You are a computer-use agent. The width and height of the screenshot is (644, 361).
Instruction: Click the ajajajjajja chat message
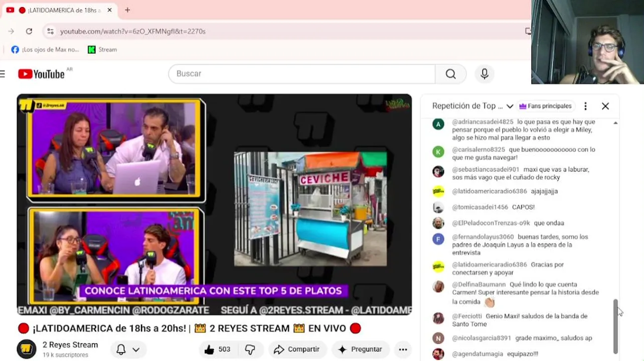click(544, 191)
